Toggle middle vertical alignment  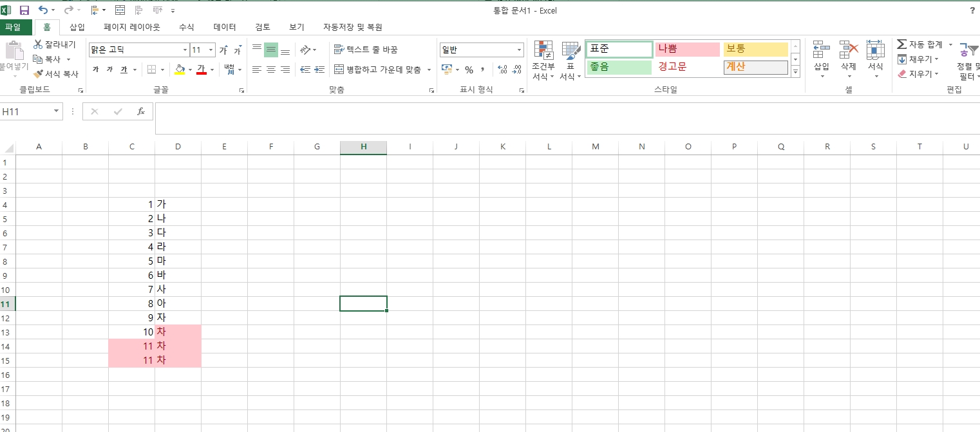click(x=271, y=50)
